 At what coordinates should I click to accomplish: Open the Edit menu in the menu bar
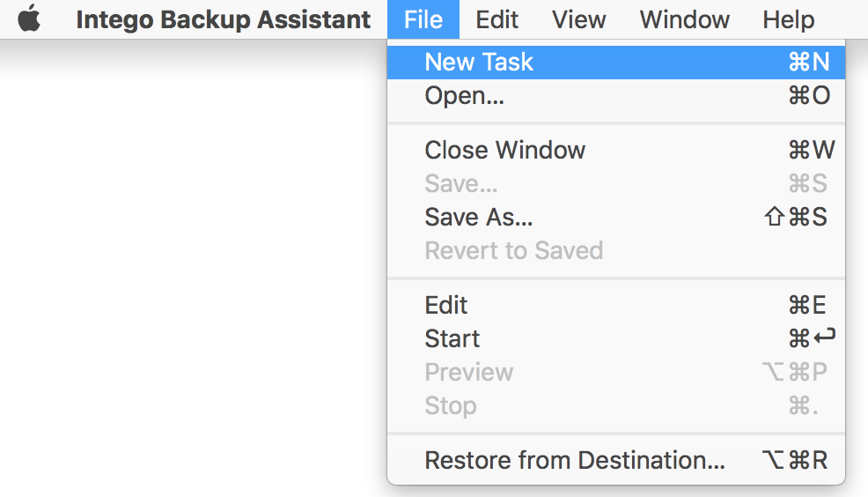pyautogui.click(x=497, y=19)
